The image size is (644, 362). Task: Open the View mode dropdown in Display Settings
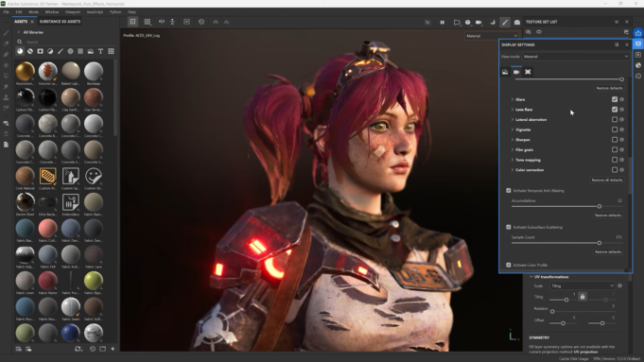(575, 57)
